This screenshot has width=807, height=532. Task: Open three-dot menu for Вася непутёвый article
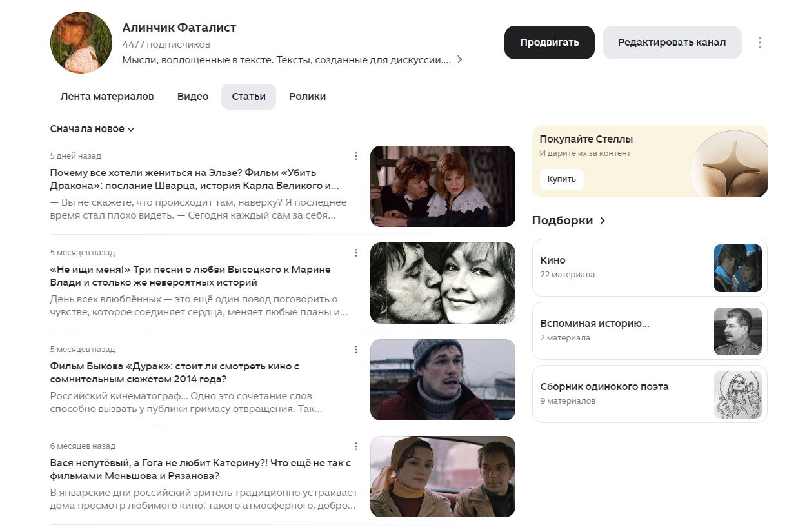(355, 446)
